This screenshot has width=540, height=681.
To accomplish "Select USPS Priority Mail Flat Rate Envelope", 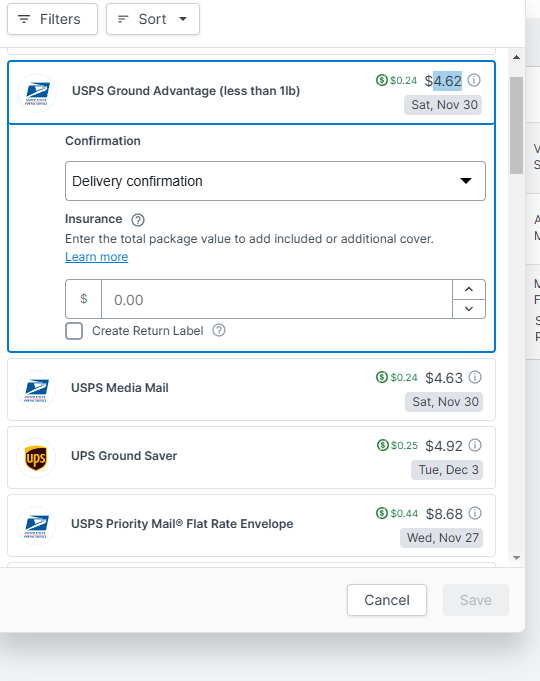I will pos(252,526).
